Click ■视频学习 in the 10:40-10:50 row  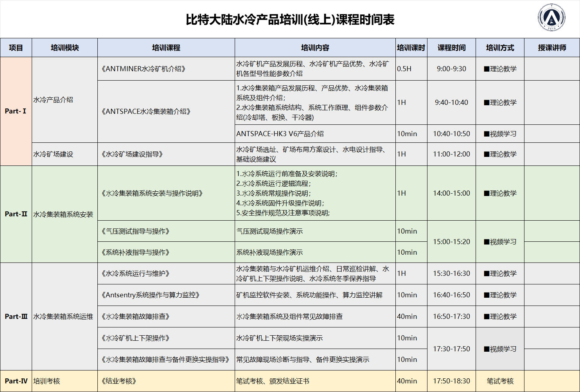(500, 134)
